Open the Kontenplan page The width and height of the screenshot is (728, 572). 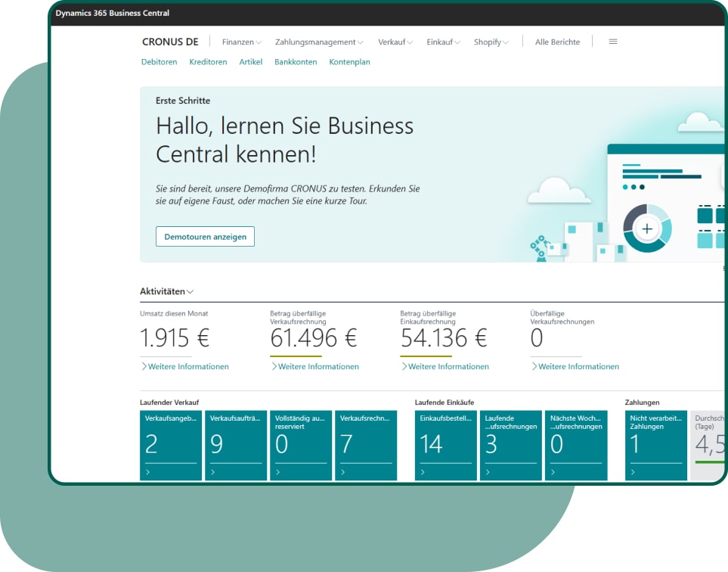pyautogui.click(x=349, y=61)
